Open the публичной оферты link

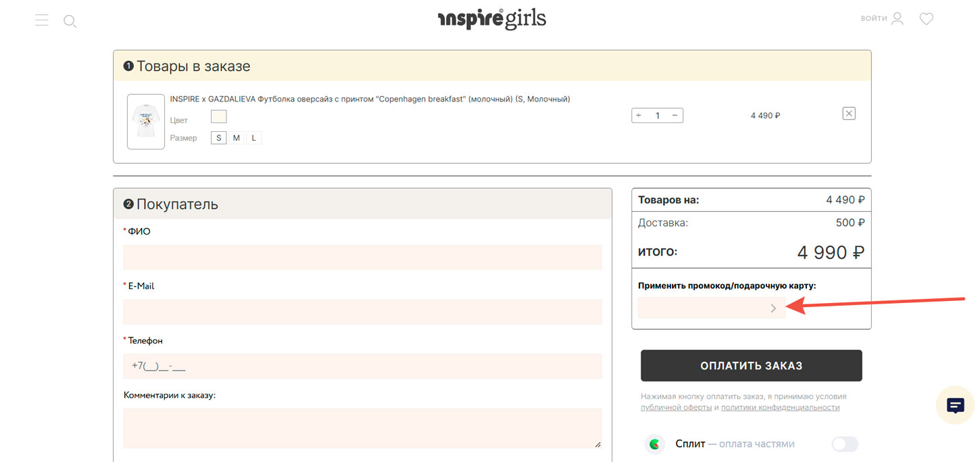click(676, 408)
